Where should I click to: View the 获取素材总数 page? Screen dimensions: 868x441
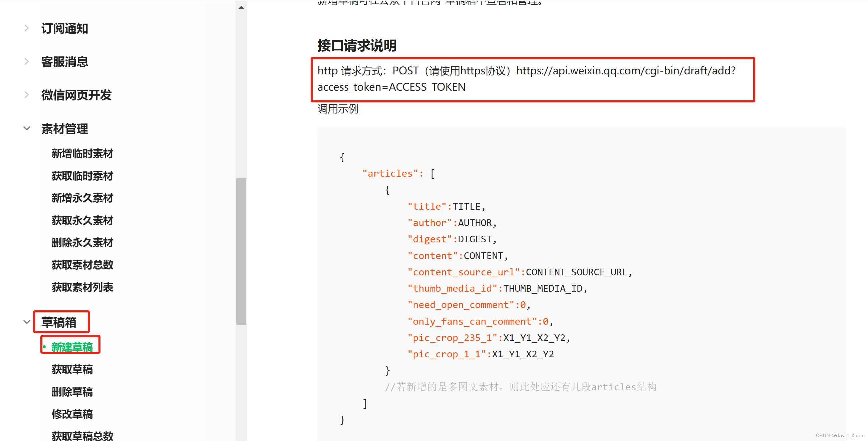[82, 265]
